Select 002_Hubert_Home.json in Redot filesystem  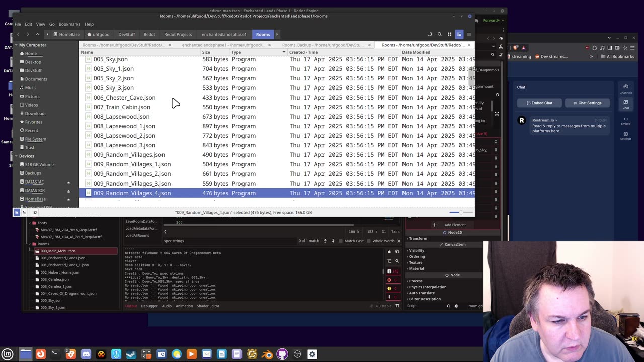(60, 272)
